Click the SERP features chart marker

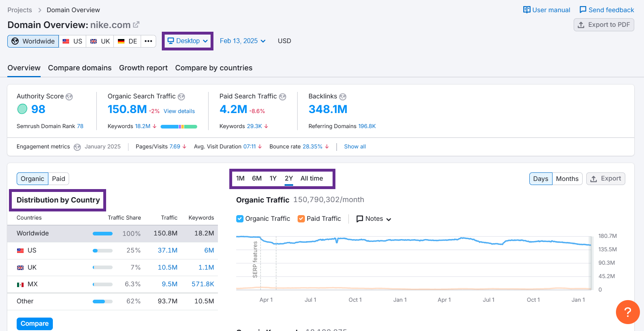pos(255,259)
